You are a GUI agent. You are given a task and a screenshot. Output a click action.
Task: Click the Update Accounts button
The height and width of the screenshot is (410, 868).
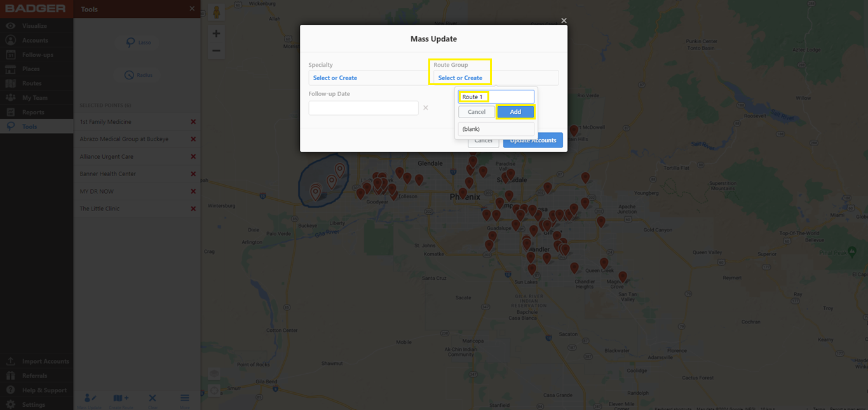pos(532,140)
